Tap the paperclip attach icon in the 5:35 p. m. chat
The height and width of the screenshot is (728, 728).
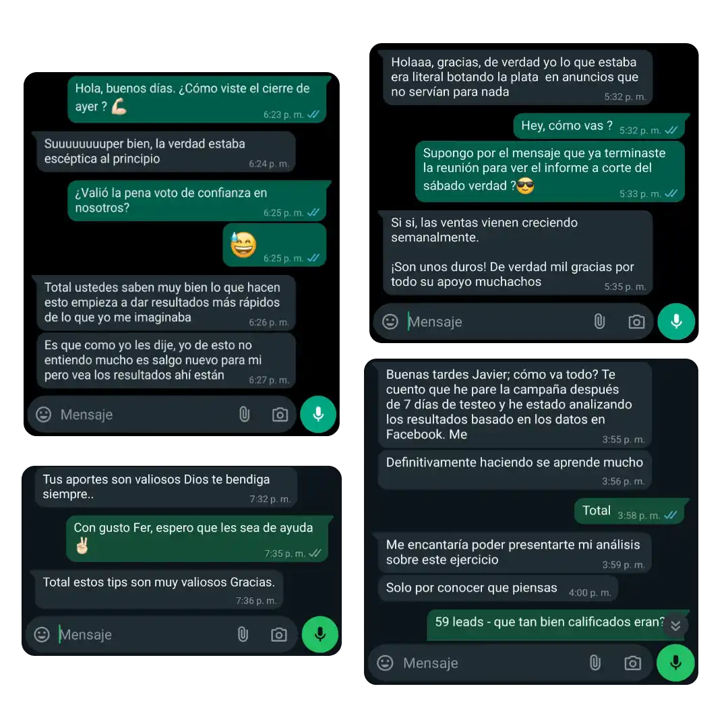[x=599, y=322]
